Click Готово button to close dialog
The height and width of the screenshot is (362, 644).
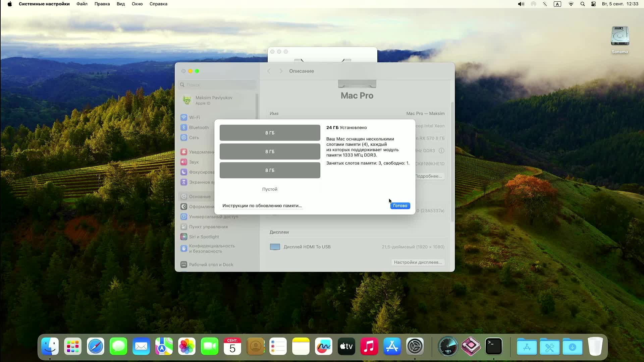click(400, 205)
